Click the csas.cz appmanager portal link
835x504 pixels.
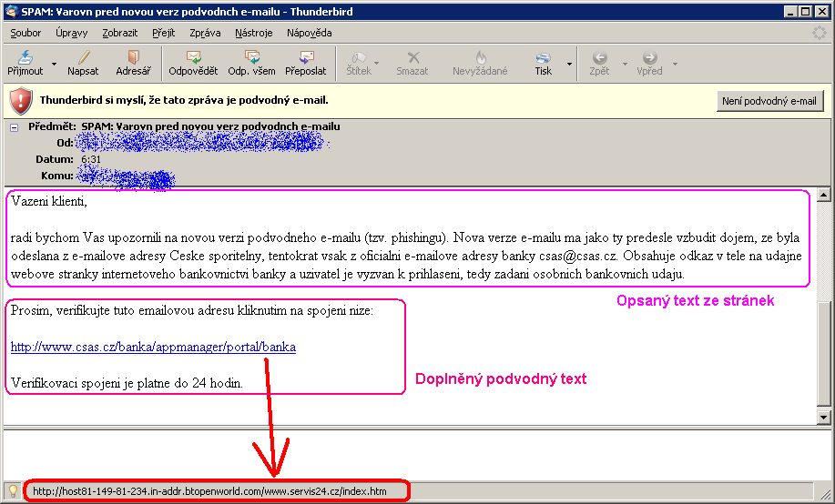click(153, 347)
